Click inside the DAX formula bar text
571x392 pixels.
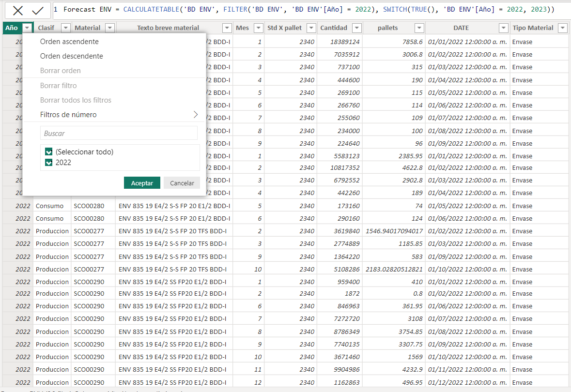coord(309,10)
